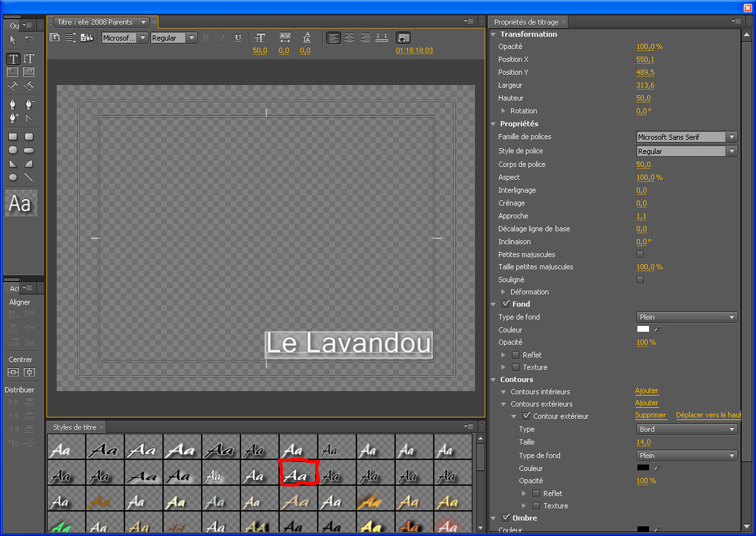Select the Styles de titre tab
Screen dimensions: 756x536
(x=74, y=427)
